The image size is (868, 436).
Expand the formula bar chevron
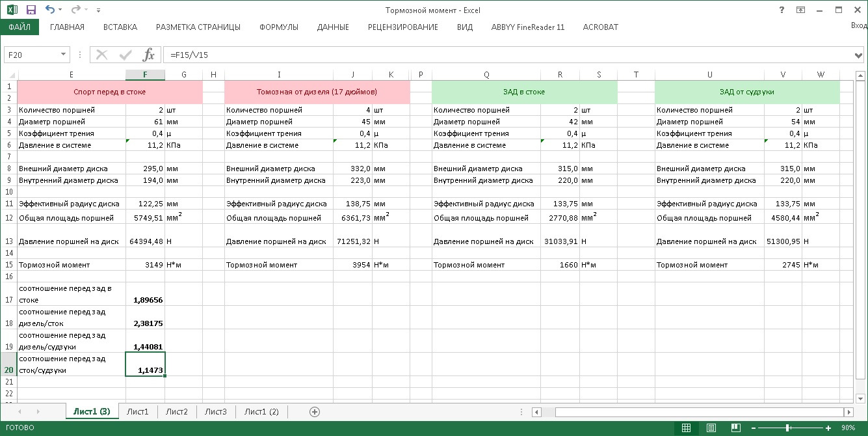tap(859, 55)
